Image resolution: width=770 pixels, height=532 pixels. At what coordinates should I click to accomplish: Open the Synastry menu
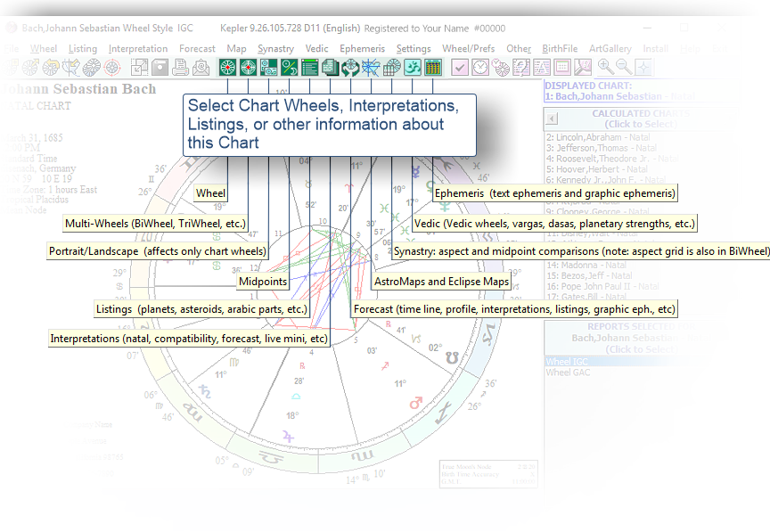(x=275, y=48)
